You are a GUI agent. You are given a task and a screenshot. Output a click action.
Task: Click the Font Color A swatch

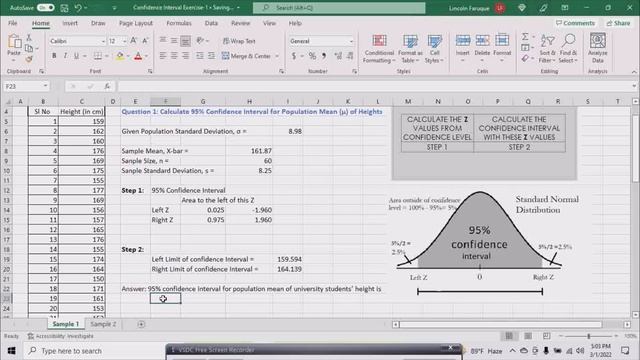pyautogui.click(x=138, y=56)
